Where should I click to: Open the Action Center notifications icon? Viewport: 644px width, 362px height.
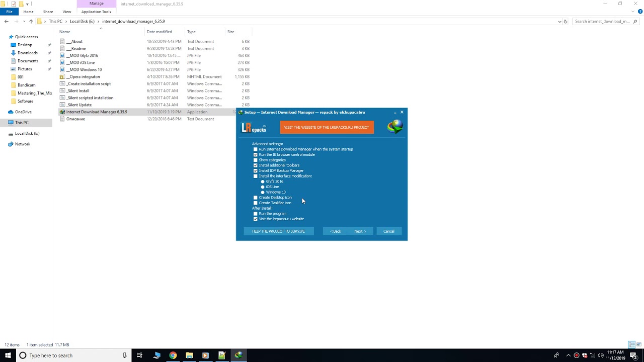click(634, 355)
